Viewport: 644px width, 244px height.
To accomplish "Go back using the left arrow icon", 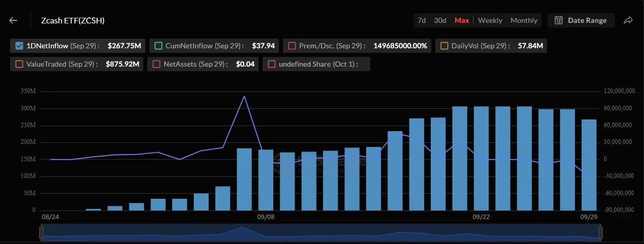I will [13, 20].
